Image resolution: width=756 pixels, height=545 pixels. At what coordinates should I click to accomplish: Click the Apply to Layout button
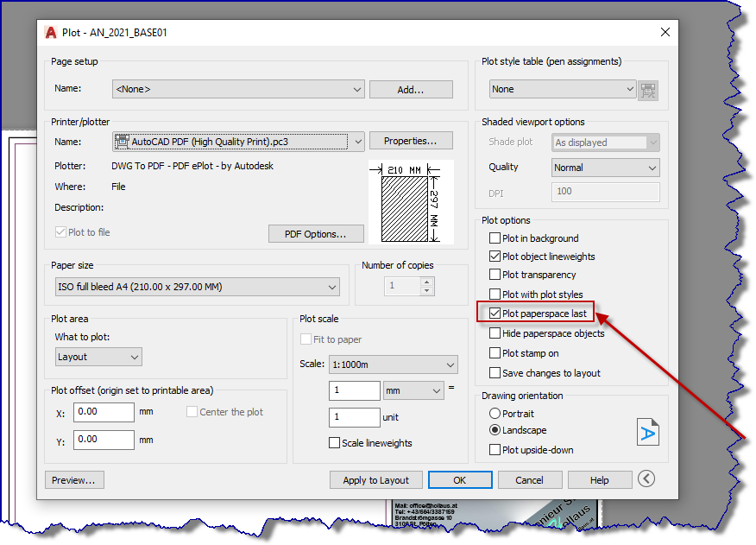(375, 479)
